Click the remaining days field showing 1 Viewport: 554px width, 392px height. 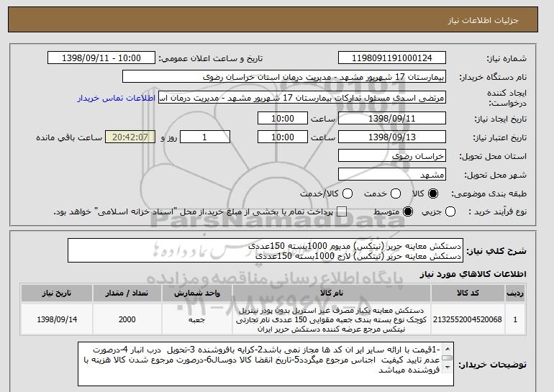[205, 137]
